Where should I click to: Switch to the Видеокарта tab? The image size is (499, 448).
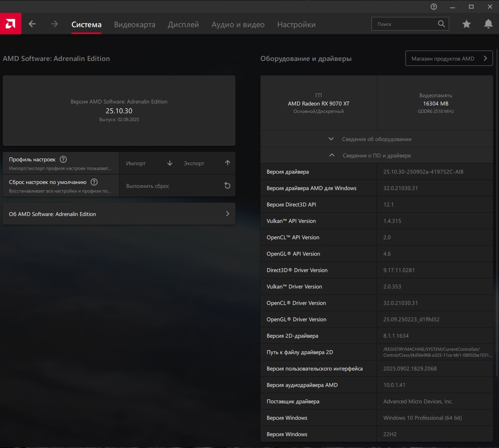135,25
